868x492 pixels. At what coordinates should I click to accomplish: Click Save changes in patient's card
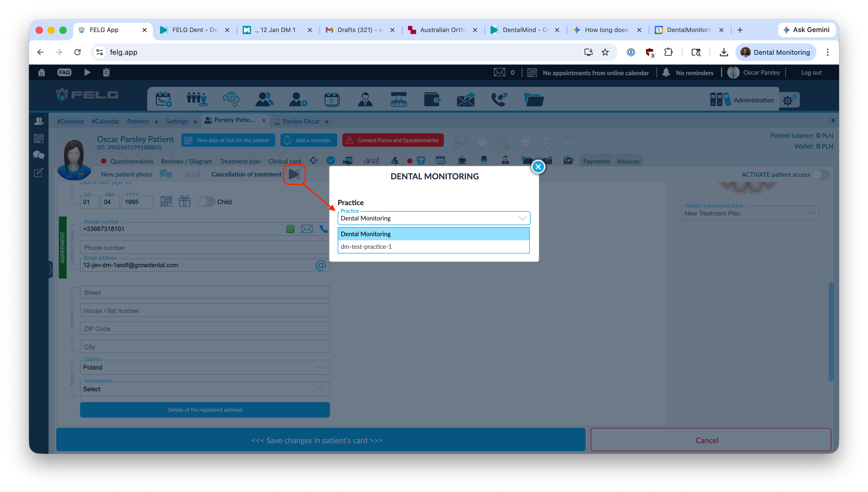320,440
